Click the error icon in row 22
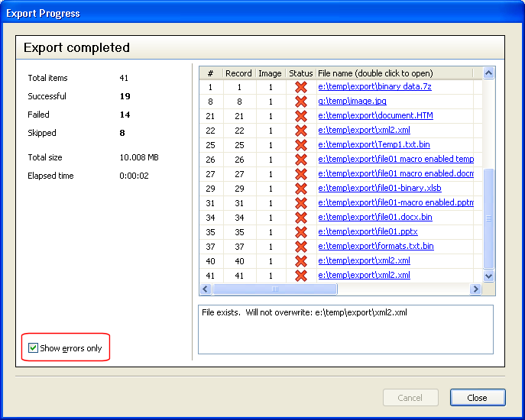This screenshot has width=525, height=420. (301, 131)
